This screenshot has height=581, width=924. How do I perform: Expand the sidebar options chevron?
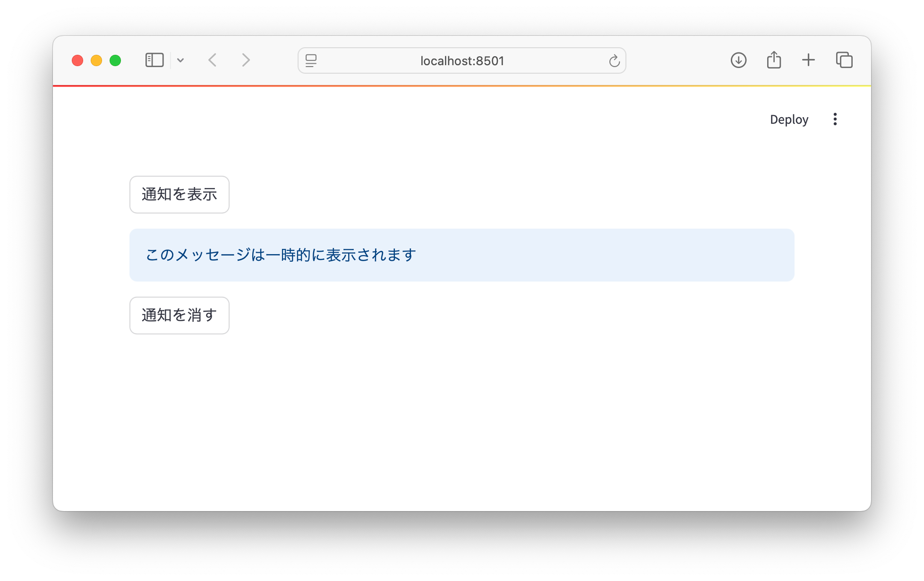tap(181, 60)
